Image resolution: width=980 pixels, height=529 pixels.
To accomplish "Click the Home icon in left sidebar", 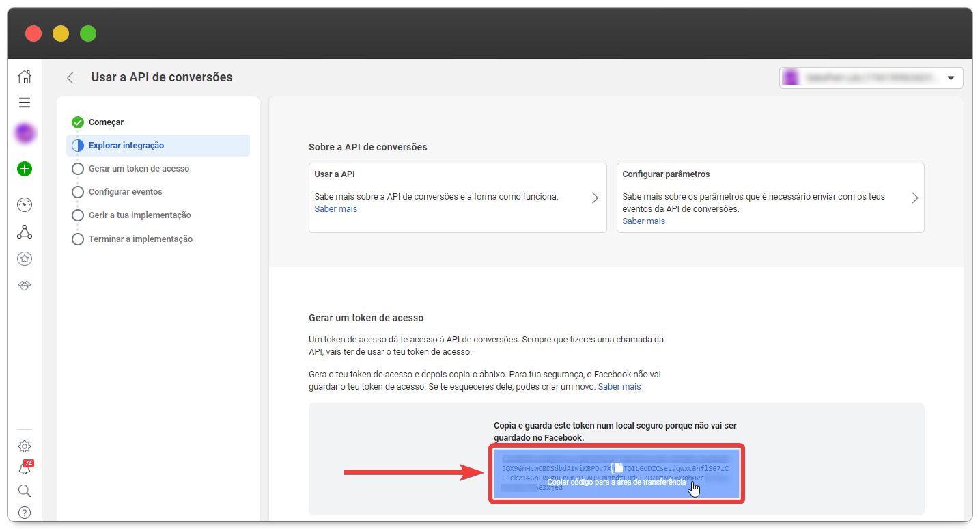I will [25, 77].
